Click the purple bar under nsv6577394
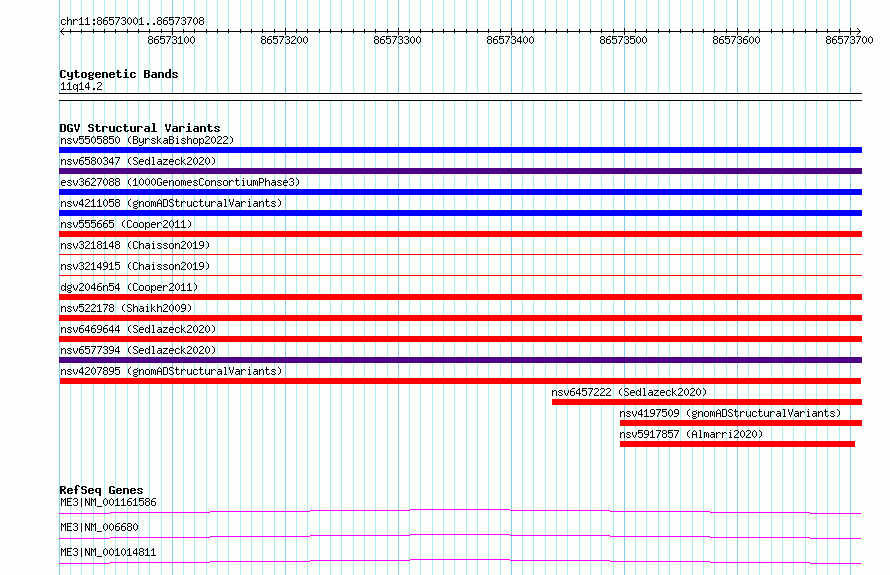This screenshot has height=575, width=890. [x=460, y=360]
